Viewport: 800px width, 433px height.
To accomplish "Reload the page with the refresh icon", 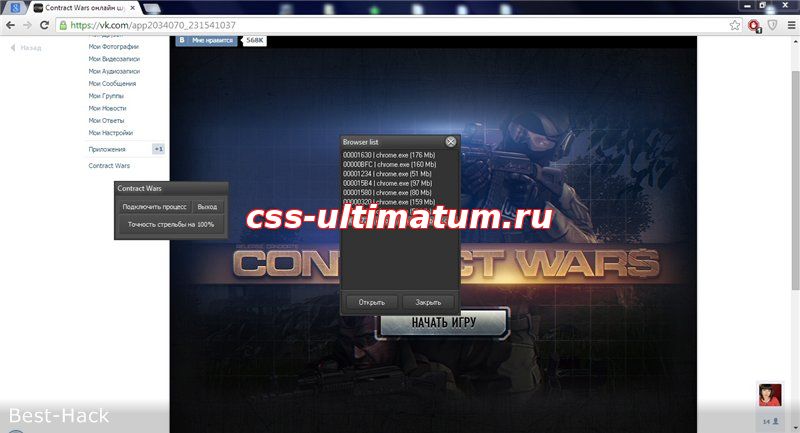I will 44,25.
